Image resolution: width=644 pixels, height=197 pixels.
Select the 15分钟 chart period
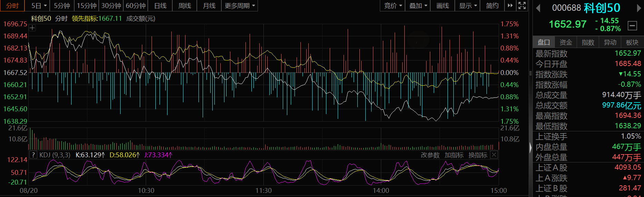click(x=87, y=6)
